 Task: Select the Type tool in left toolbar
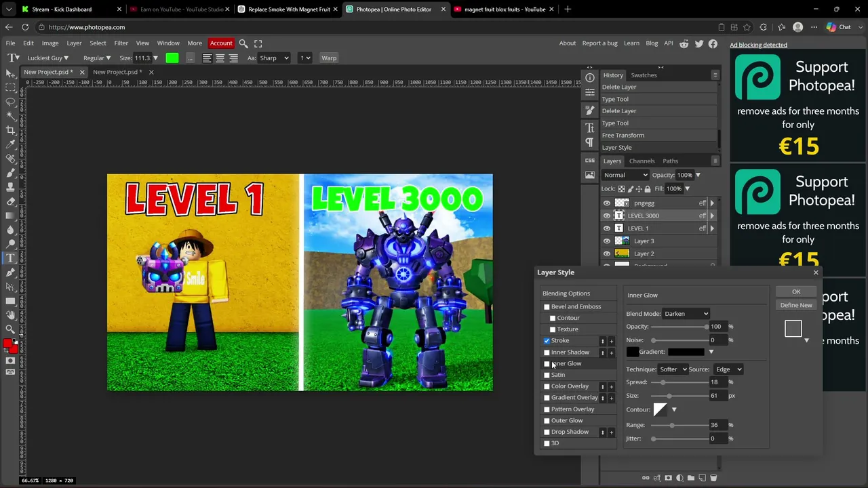[11, 258]
